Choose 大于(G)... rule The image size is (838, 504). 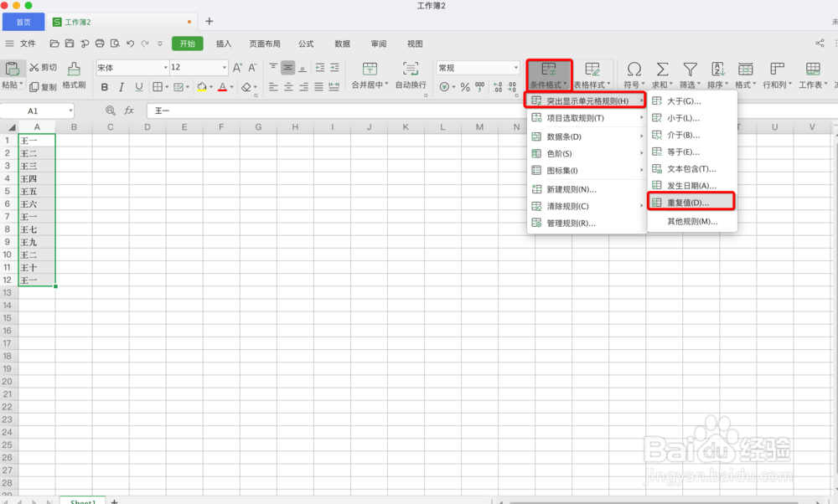pos(691,101)
